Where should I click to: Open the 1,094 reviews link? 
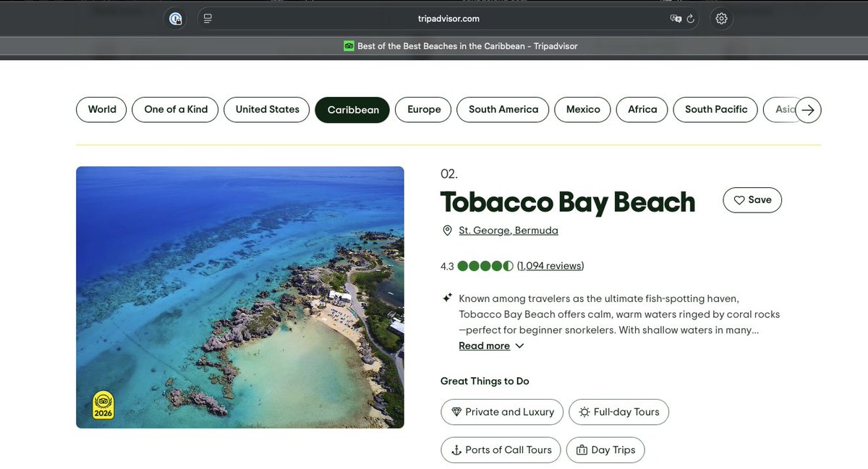[550, 266]
